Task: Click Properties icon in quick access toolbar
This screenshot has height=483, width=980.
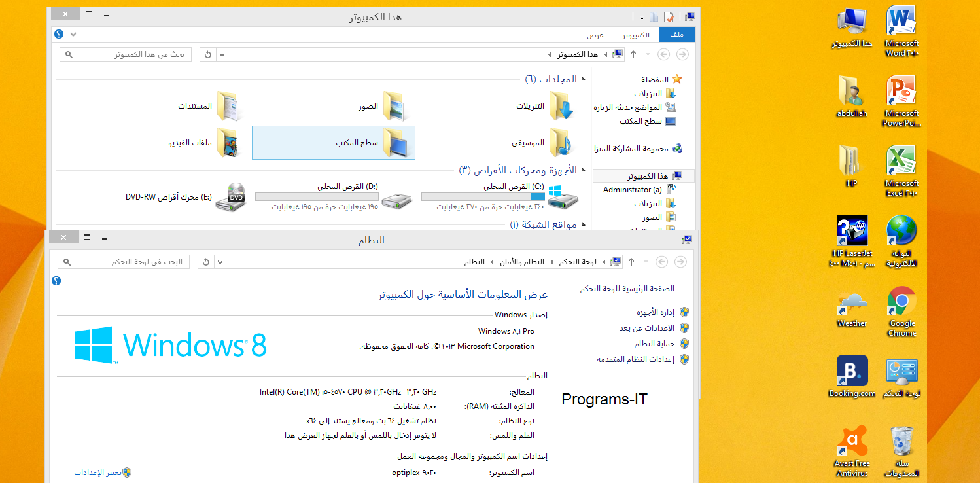Action: point(669,17)
